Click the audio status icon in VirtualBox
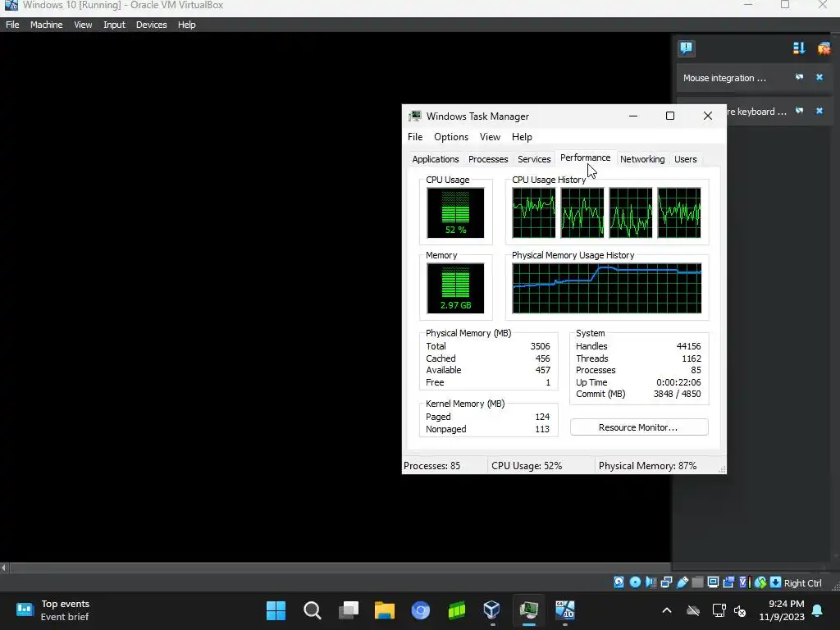Image resolution: width=840 pixels, height=630 pixels. (651, 582)
